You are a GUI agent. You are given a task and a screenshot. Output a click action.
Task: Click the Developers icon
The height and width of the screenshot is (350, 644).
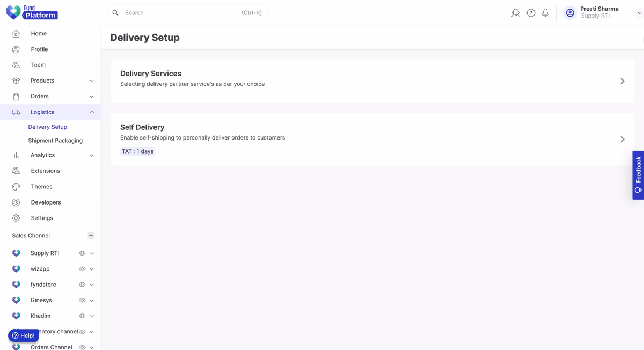[16, 202]
